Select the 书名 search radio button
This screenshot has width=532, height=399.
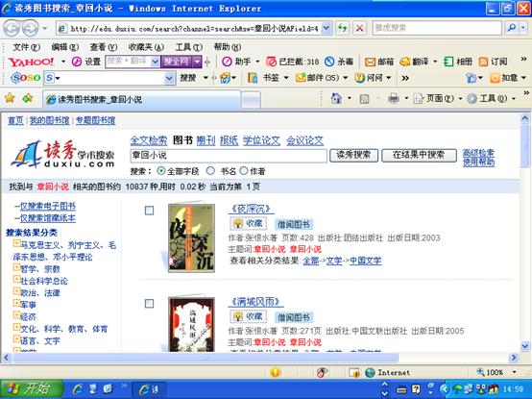pos(210,171)
